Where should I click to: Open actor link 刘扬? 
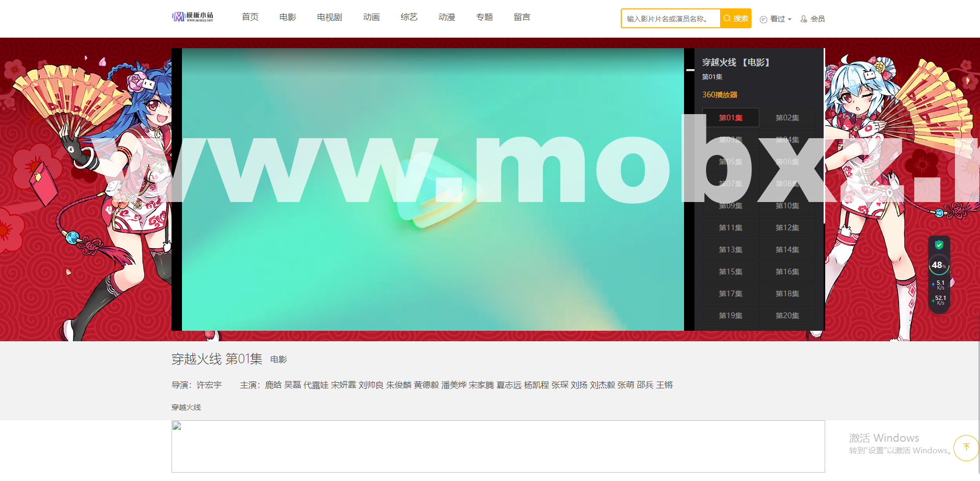[579, 385]
